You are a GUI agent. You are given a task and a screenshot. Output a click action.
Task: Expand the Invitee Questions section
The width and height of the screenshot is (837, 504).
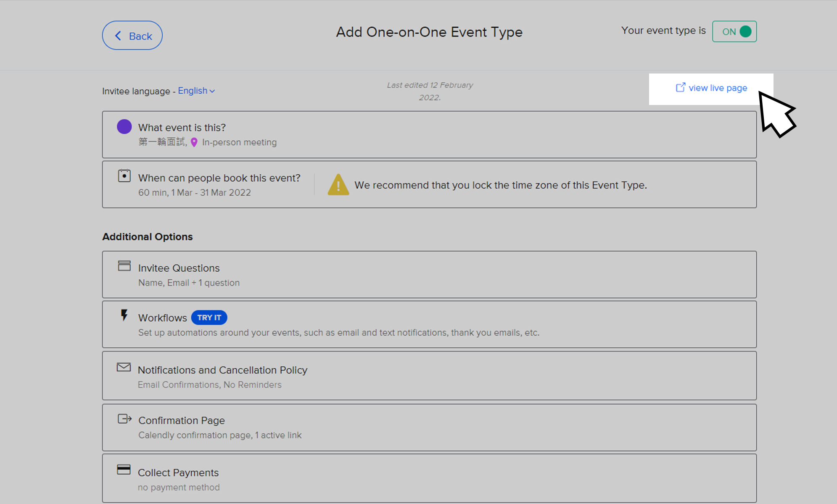pos(429,275)
